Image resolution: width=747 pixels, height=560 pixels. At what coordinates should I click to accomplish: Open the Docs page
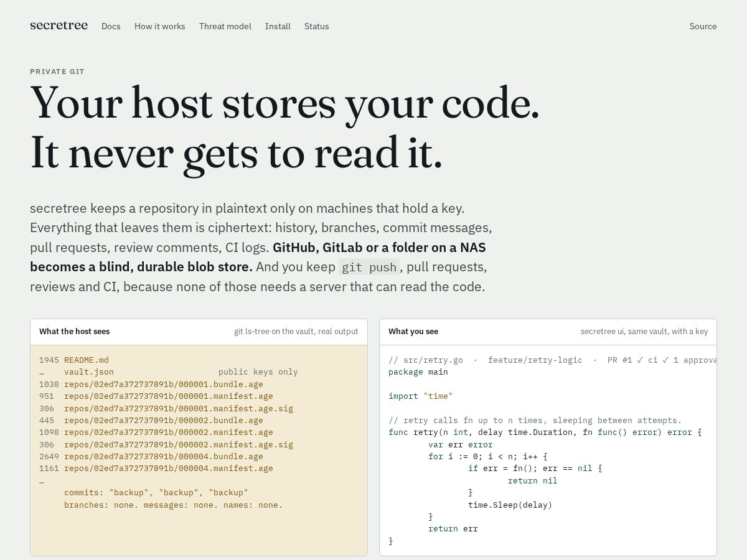(x=111, y=26)
